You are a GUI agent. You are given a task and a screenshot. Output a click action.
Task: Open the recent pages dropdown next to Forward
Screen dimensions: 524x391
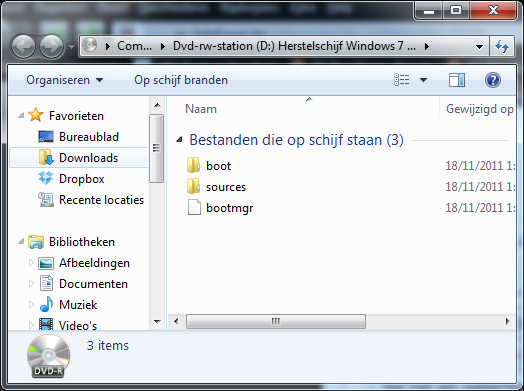point(71,47)
